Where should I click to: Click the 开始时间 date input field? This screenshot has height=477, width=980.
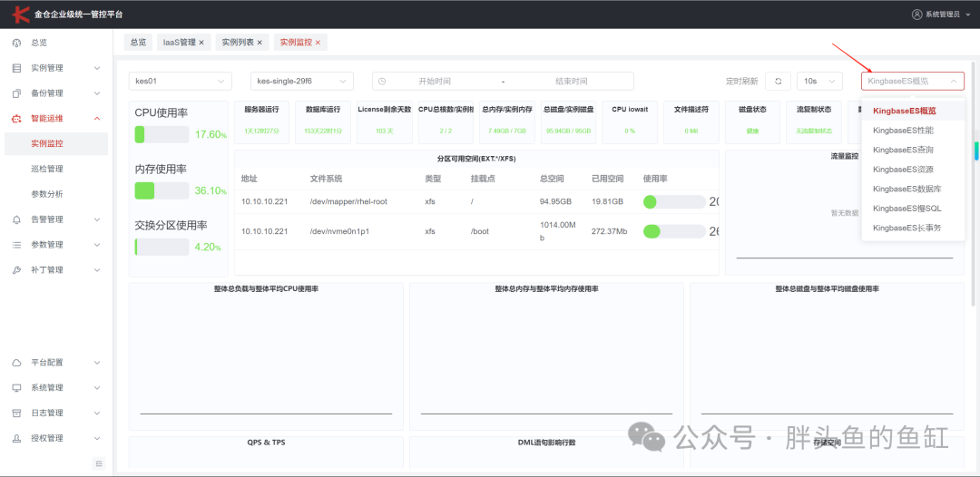(435, 82)
